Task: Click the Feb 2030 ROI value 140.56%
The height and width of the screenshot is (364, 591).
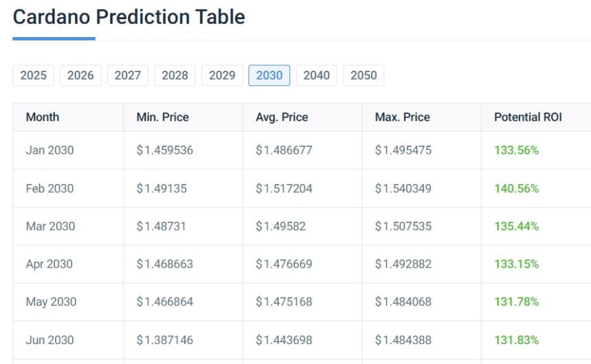Action: click(x=516, y=189)
